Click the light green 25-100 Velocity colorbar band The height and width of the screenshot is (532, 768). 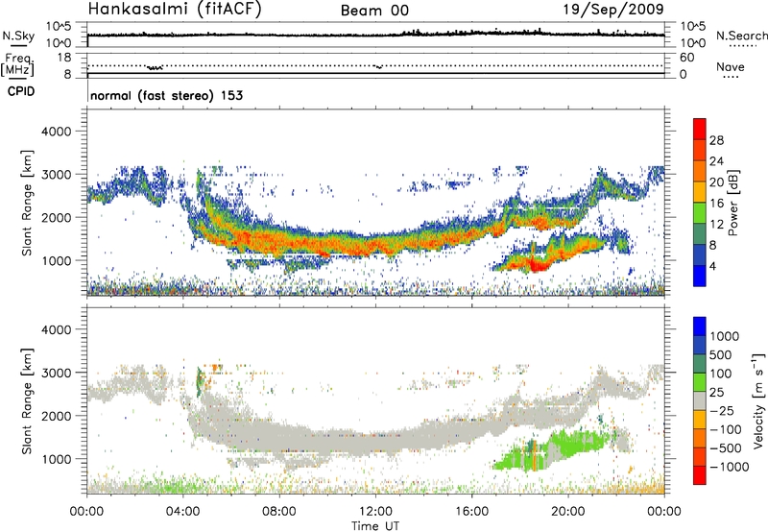click(700, 382)
